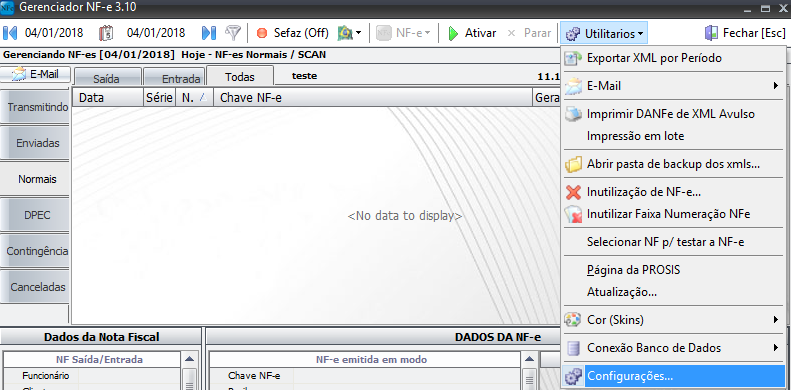The height and width of the screenshot is (390, 791).
Task: Click the Utilitarios gears icon
Action: click(573, 34)
